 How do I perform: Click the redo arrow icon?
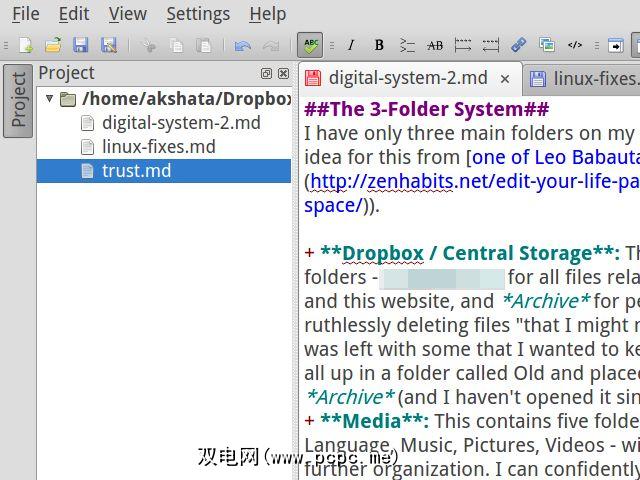click(x=271, y=45)
